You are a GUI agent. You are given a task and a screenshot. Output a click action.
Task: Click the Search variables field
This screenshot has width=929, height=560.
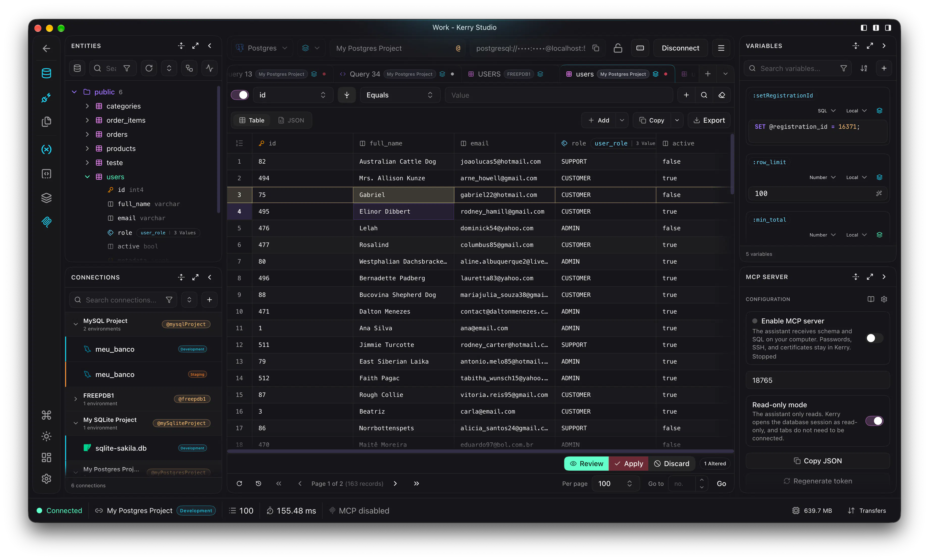pyautogui.click(x=797, y=68)
